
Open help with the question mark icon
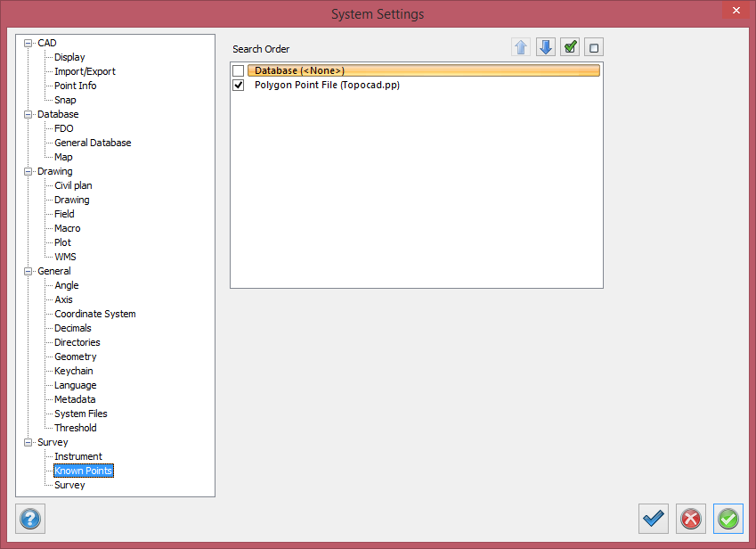point(30,518)
